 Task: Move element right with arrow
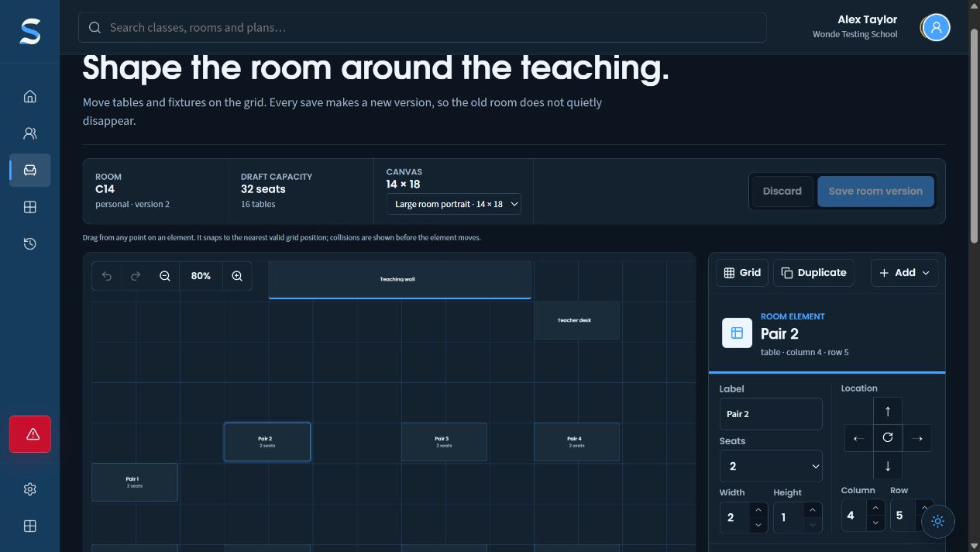pos(917,438)
